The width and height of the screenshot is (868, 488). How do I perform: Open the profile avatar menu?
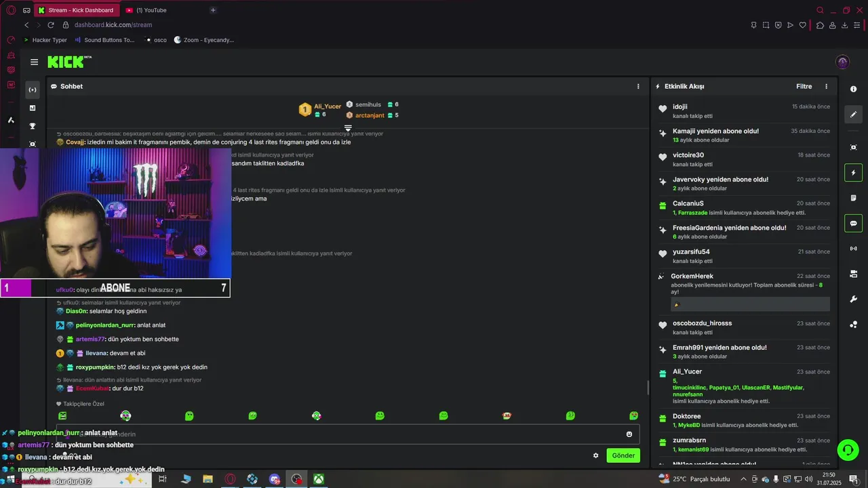click(x=843, y=62)
